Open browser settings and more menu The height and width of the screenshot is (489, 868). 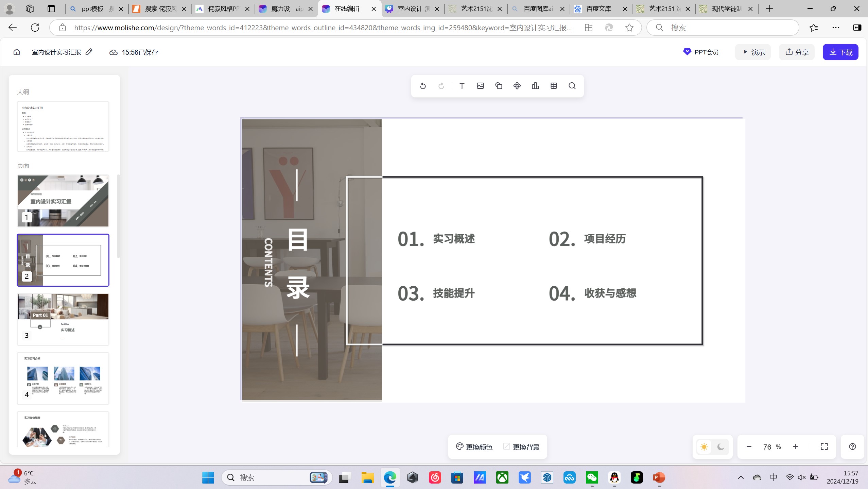click(836, 28)
